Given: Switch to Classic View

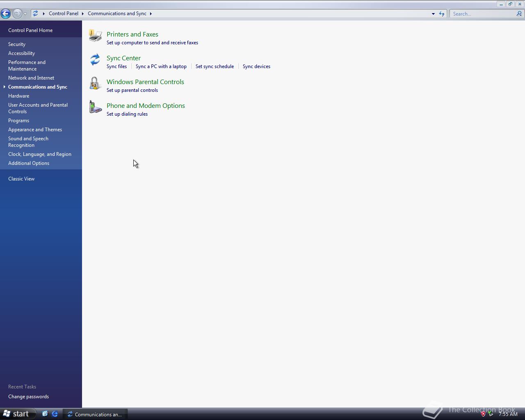Looking at the screenshot, I should pos(21,179).
